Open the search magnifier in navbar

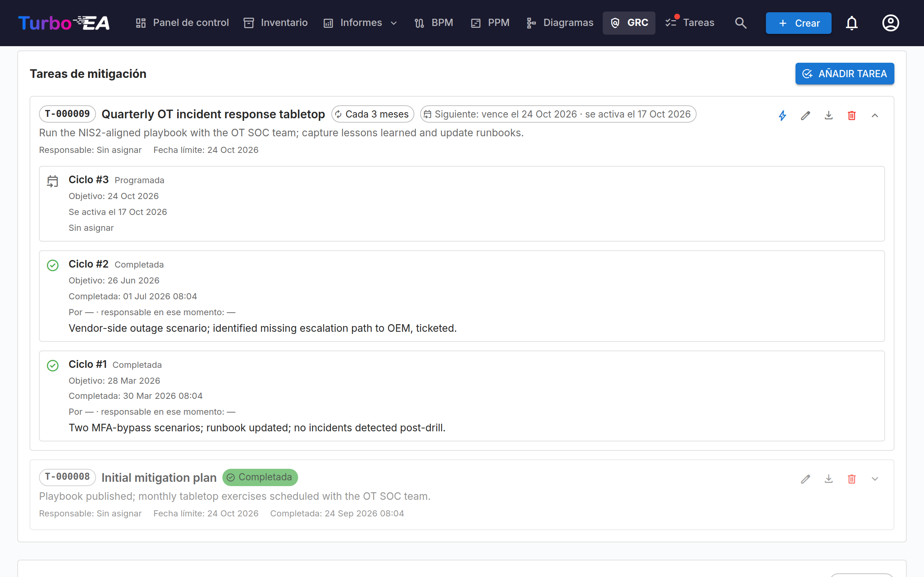[741, 23]
